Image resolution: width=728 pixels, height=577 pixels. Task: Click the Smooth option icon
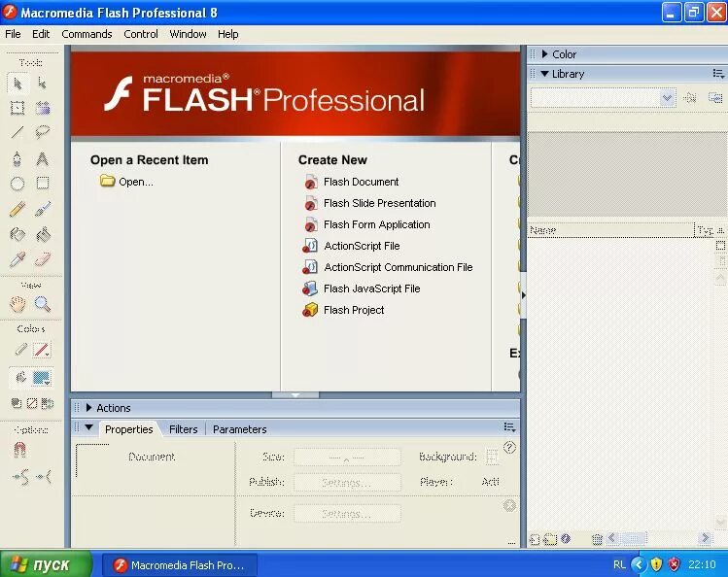20,476
